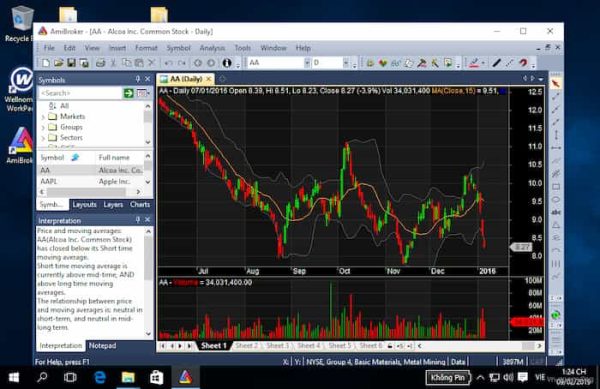
Task: Switch to the Notepad tab
Action: coord(102,345)
